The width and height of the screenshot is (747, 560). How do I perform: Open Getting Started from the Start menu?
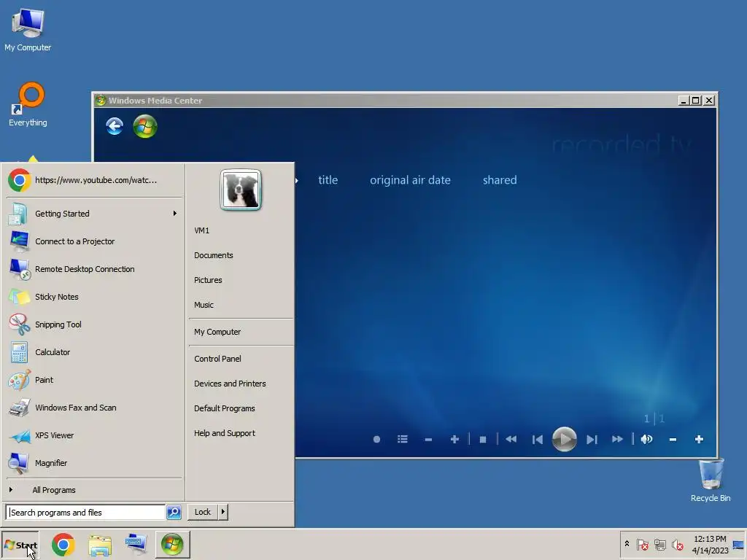coord(94,214)
